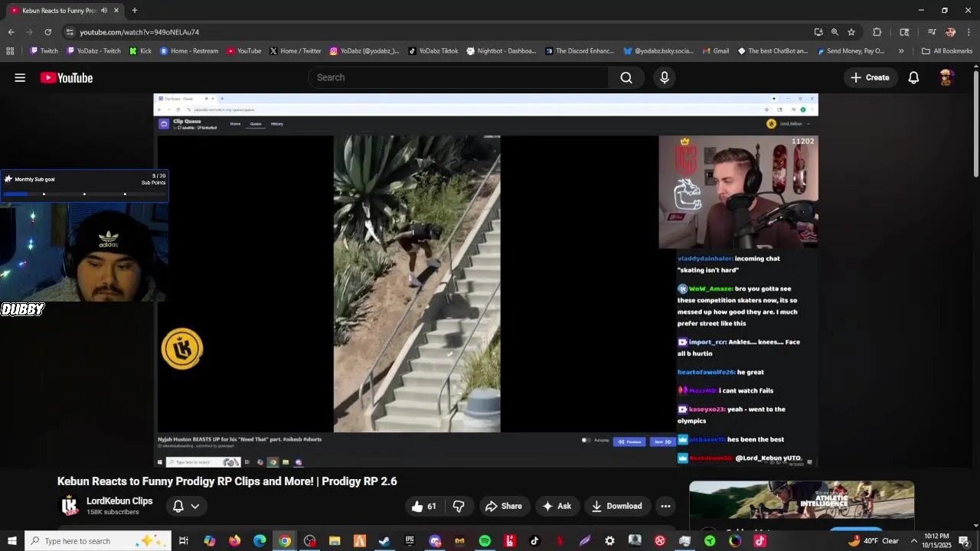The width and height of the screenshot is (980, 551).
Task: Open Spotify from the taskbar
Action: [x=485, y=541]
